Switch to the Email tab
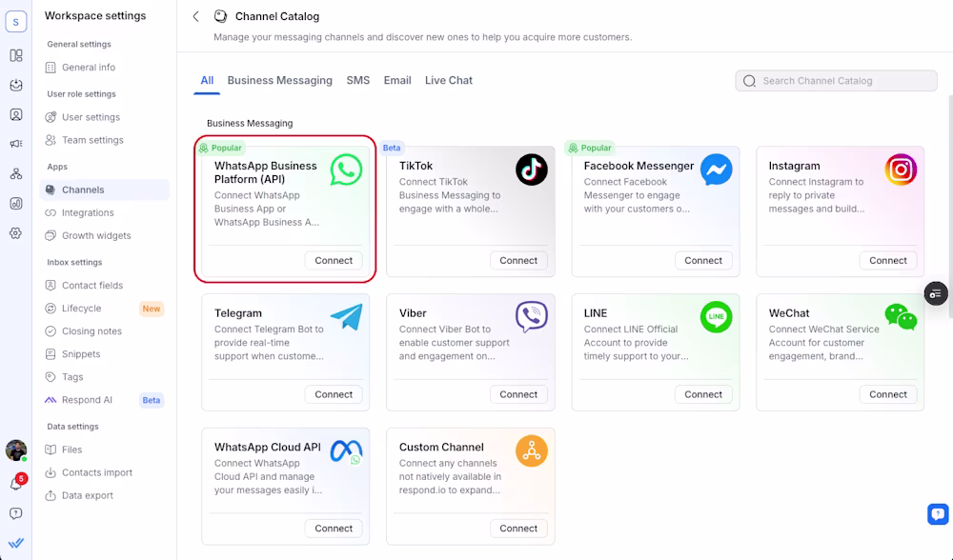 (x=397, y=80)
